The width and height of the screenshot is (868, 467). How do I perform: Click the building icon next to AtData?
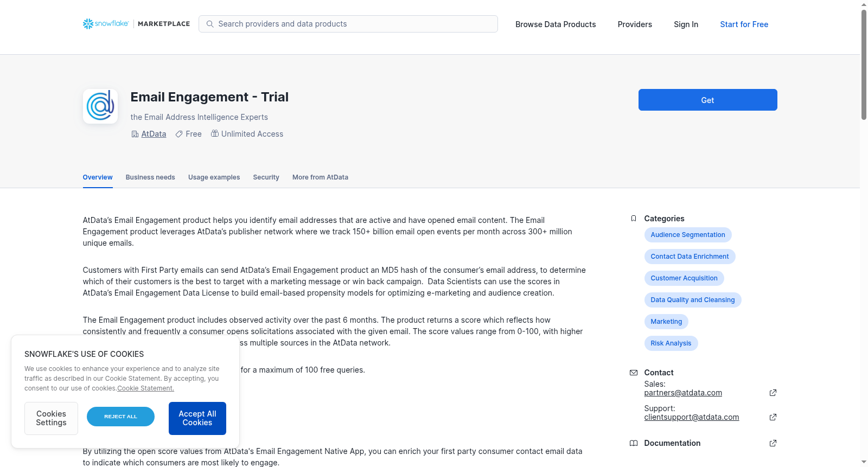tap(135, 134)
